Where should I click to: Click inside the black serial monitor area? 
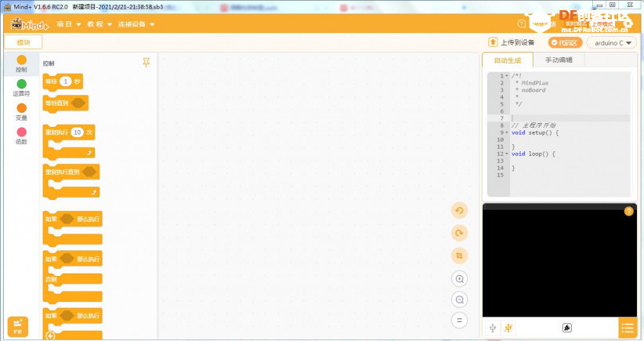point(559,263)
